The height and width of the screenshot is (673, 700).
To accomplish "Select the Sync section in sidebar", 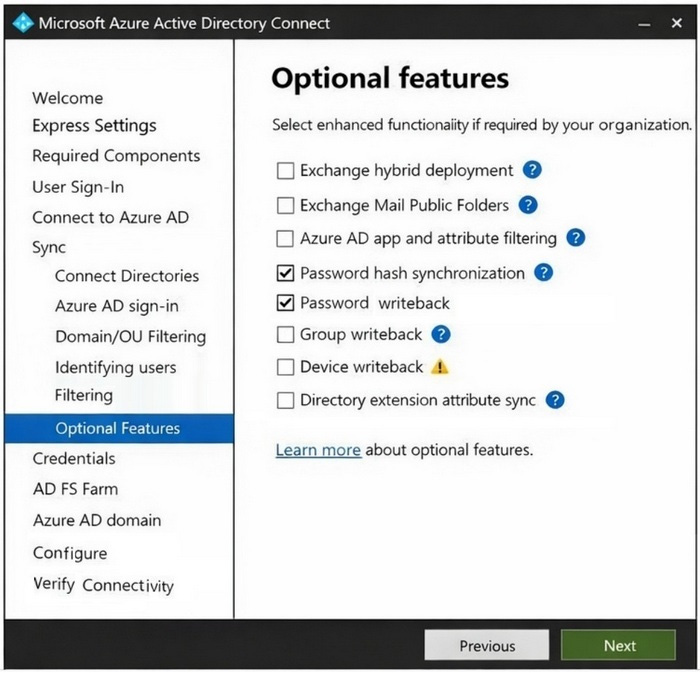I will click(49, 248).
